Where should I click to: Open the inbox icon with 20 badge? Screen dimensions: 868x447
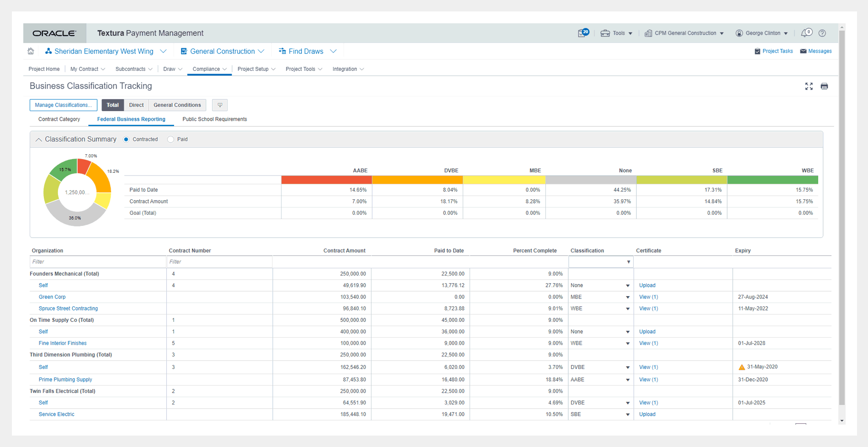point(582,33)
